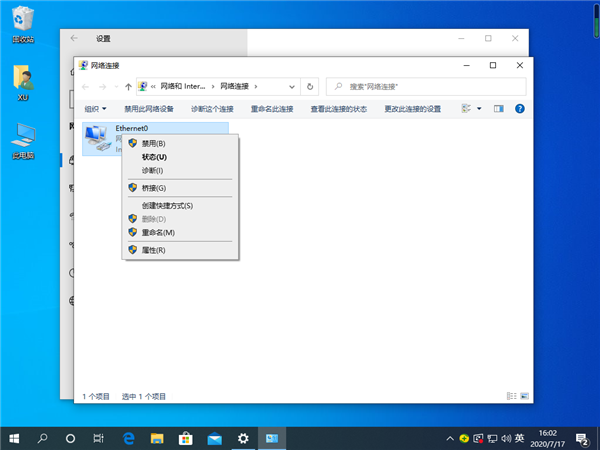Toggle the preview pane icon
Viewport: 600px width, 450px height.
pyautogui.click(x=499, y=108)
